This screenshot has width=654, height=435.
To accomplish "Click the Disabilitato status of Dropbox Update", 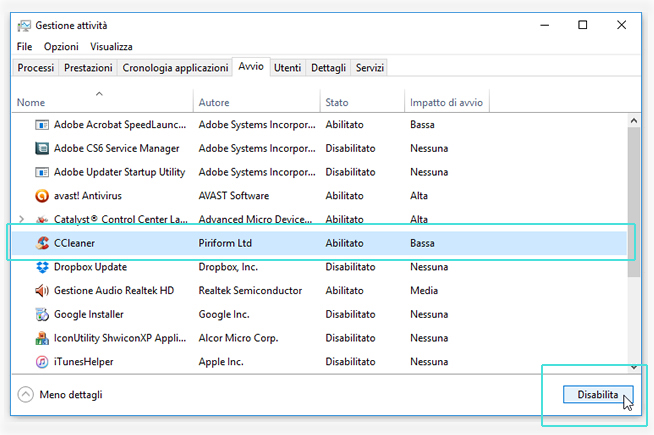I will tap(350, 267).
